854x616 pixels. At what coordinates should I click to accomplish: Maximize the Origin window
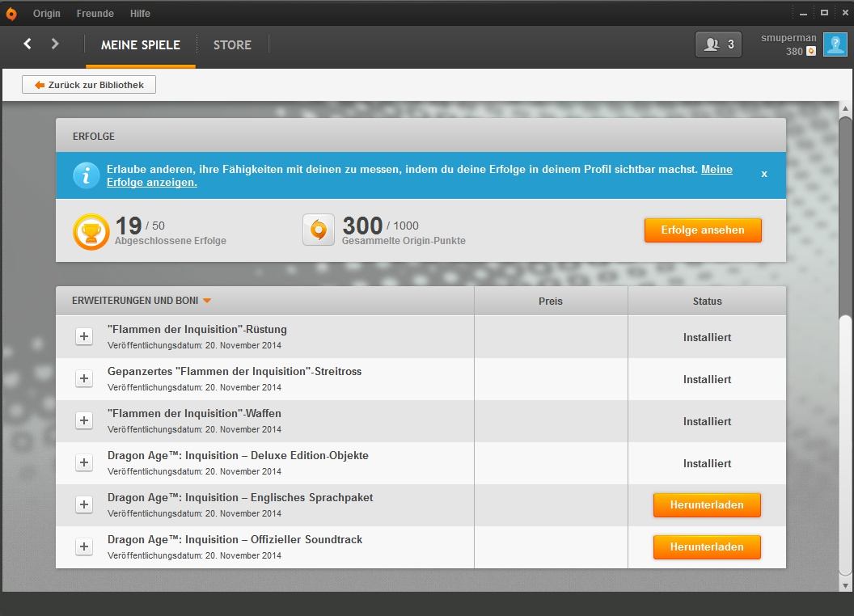(x=824, y=12)
